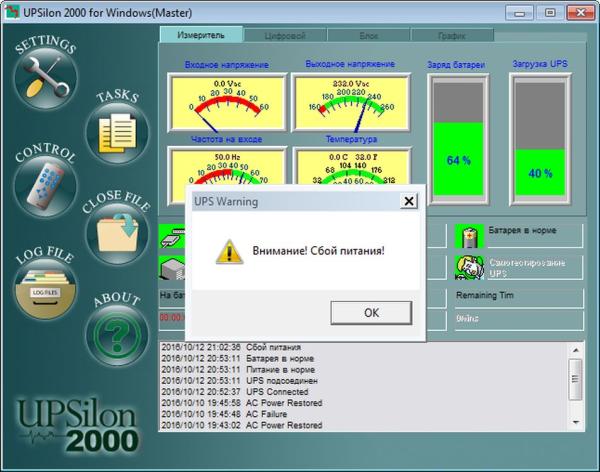
Task: Switch to the Блок tab
Action: click(368, 36)
